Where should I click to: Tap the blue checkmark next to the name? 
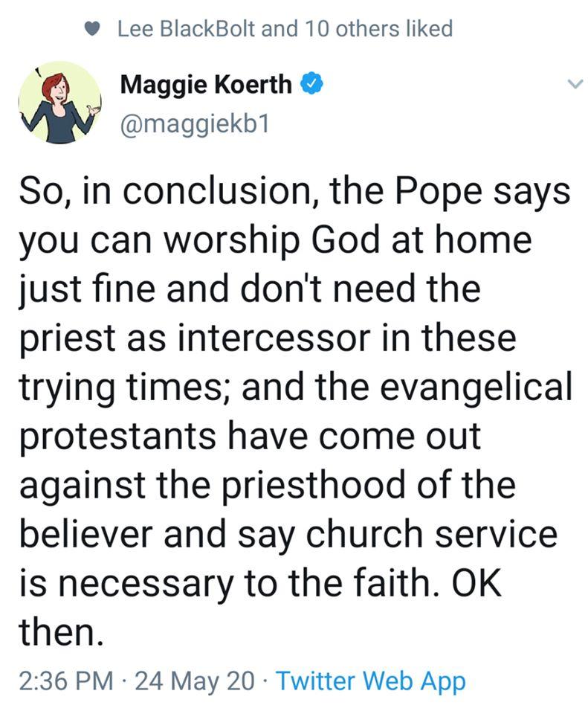point(312,84)
